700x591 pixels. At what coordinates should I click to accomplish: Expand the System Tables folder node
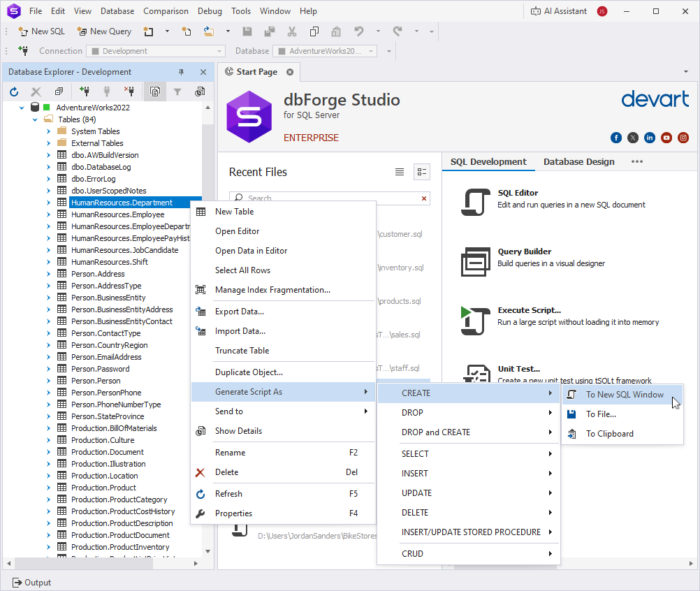coord(48,131)
